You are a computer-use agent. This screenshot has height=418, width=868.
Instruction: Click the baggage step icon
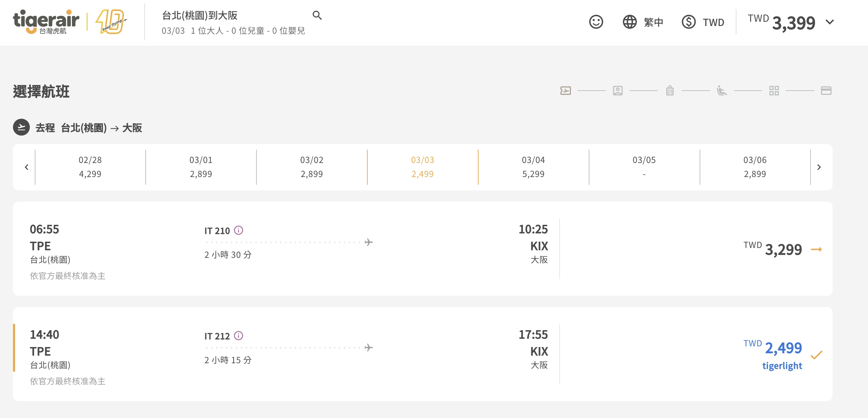pyautogui.click(x=670, y=91)
